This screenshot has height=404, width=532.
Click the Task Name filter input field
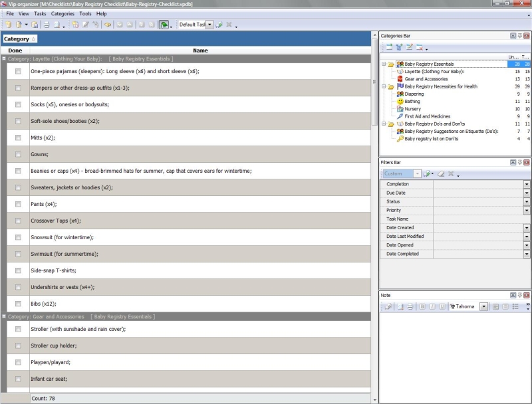[x=480, y=219]
